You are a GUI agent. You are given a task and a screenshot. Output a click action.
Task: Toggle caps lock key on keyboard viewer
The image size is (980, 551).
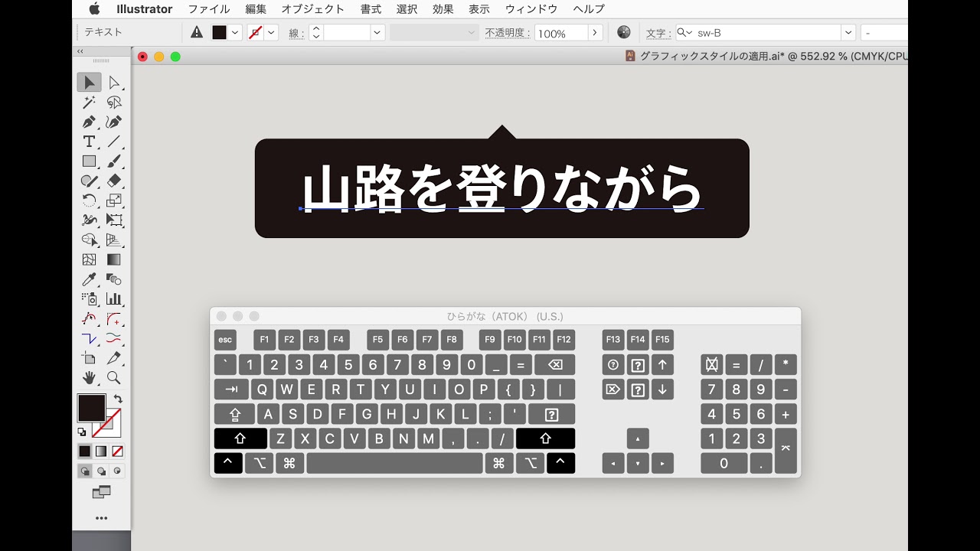pyautogui.click(x=234, y=414)
